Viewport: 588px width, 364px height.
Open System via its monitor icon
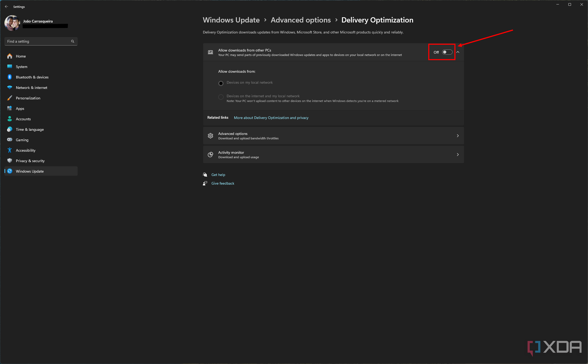pyautogui.click(x=10, y=67)
